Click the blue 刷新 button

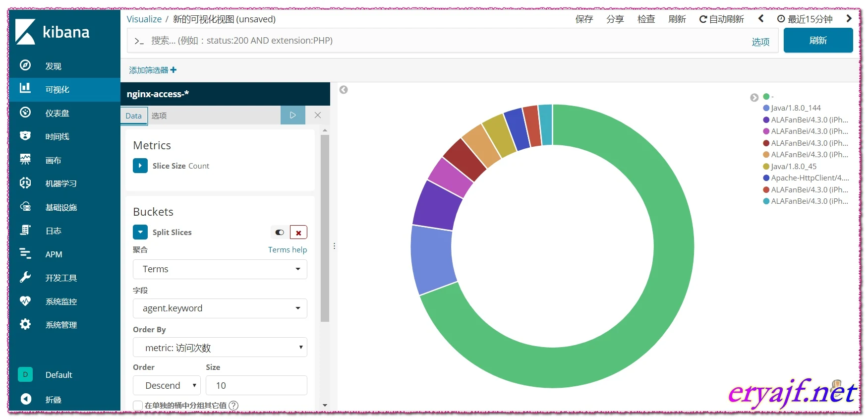818,40
